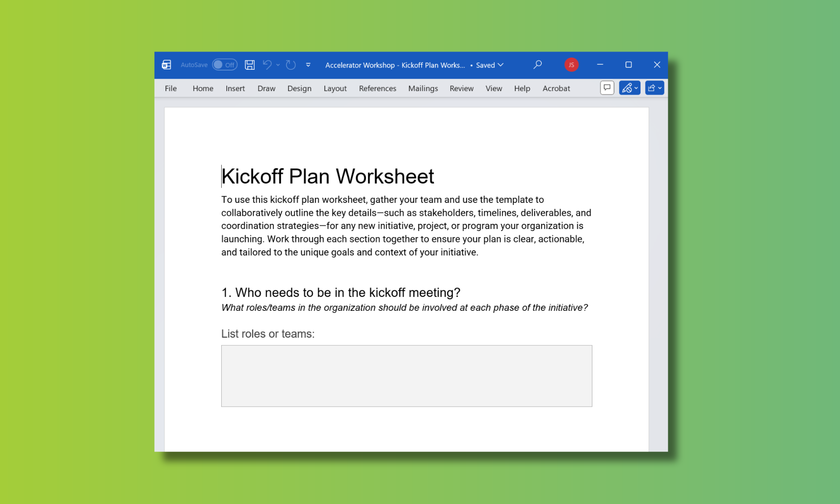This screenshot has height=504, width=840.
Task: Click the Share icon
Action: pyautogui.click(x=652, y=88)
